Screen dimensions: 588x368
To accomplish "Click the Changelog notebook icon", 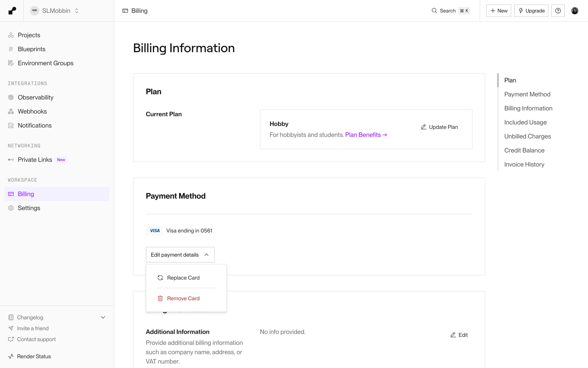I will (x=11, y=317).
